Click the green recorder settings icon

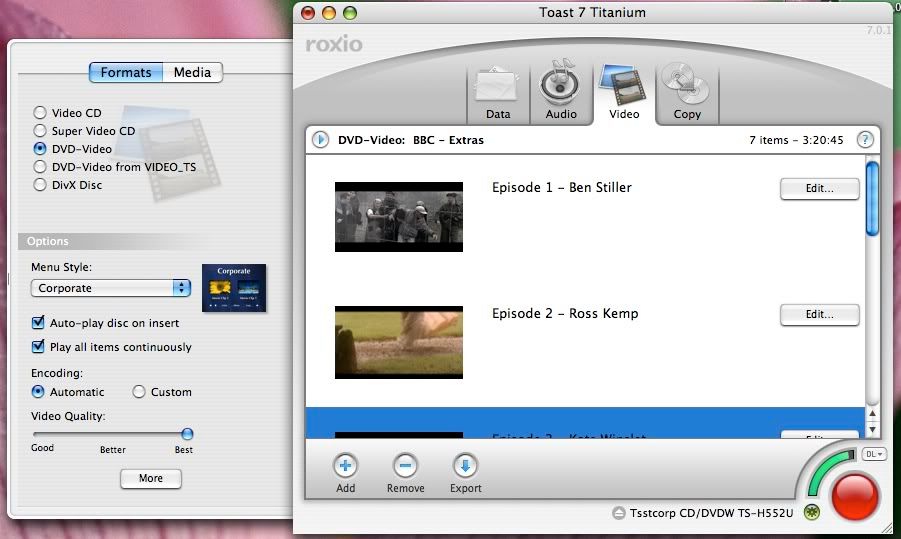[811, 512]
